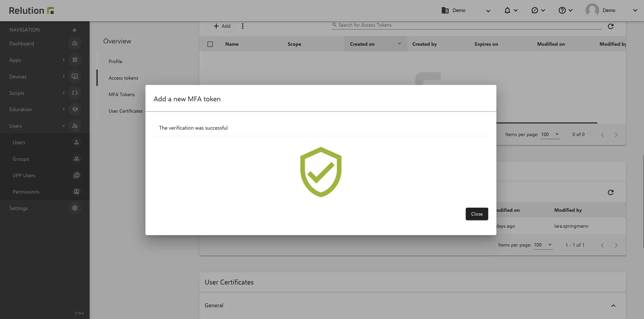Go to previous page of Access Tokens

pyautogui.click(x=602, y=135)
